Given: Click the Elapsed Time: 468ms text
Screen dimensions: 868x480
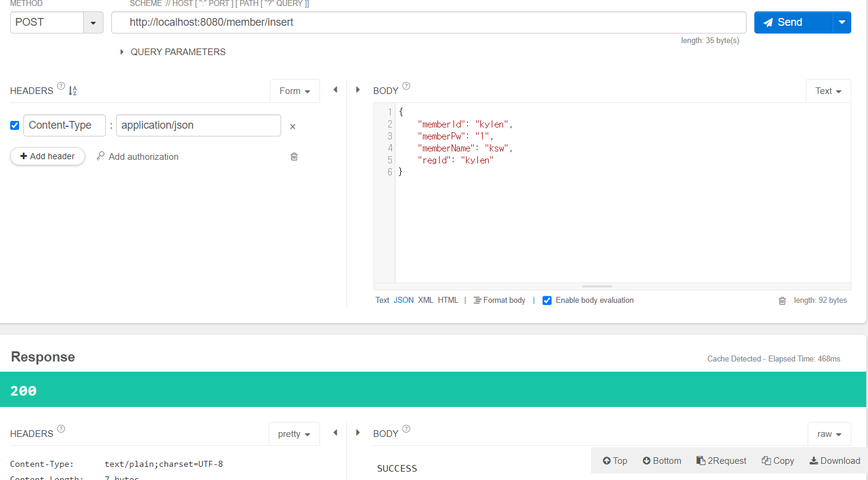Looking at the screenshot, I should pos(804,359).
